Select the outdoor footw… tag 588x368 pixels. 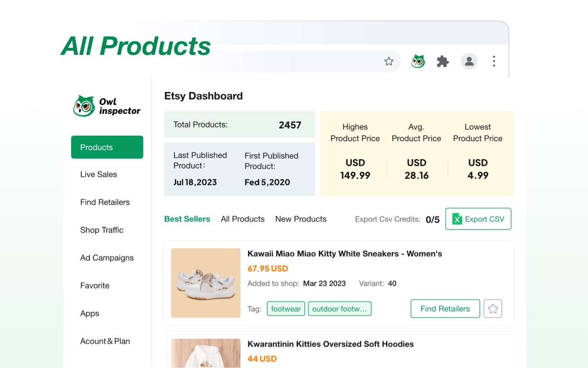pyautogui.click(x=339, y=309)
